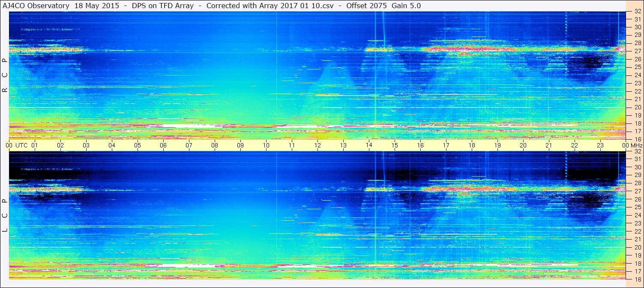Click the 25 MHz tick on LCP panel scale
This screenshot has width=644, height=288.
click(638, 207)
